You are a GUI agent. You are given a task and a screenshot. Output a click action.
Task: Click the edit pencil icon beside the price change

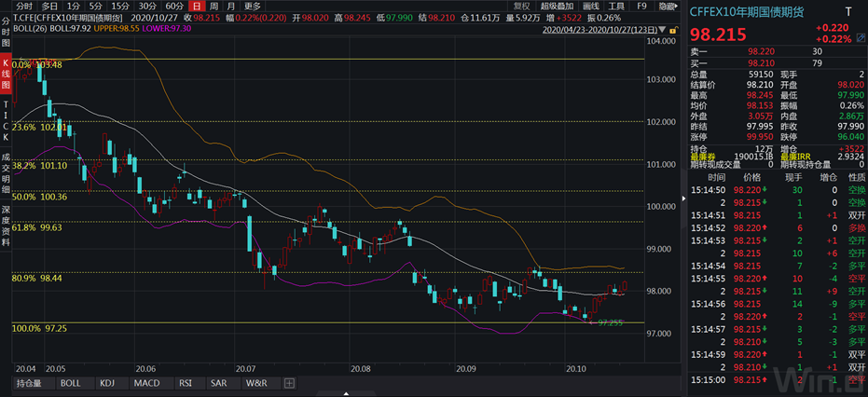(x=861, y=38)
